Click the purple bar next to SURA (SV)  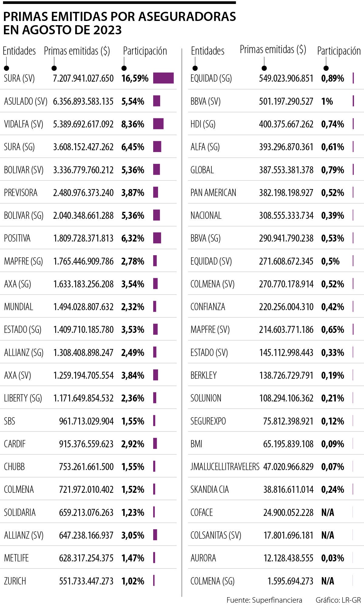pyautogui.click(x=163, y=78)
